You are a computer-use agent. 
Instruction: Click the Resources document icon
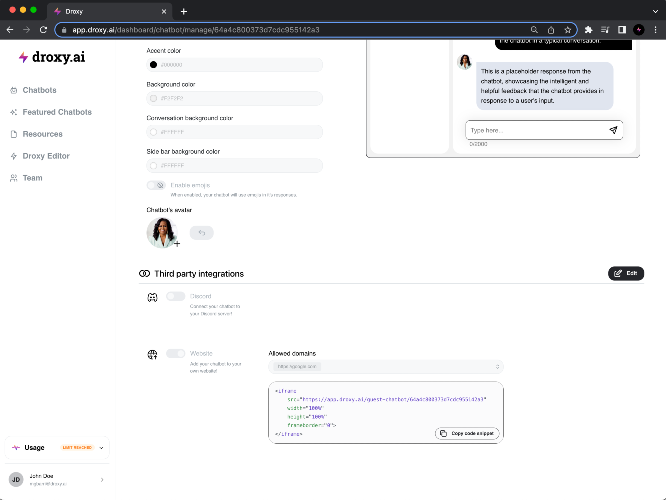click(x=14, y=134)
